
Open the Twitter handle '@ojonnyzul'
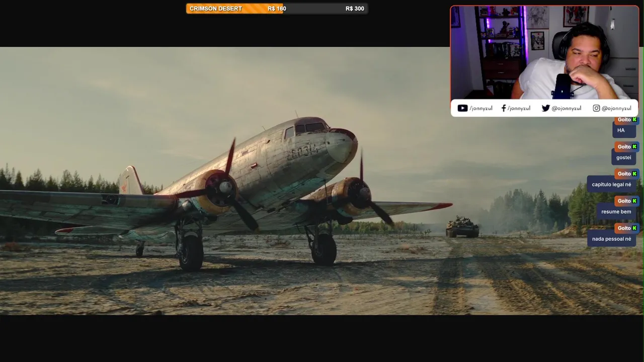click(567, 108)
